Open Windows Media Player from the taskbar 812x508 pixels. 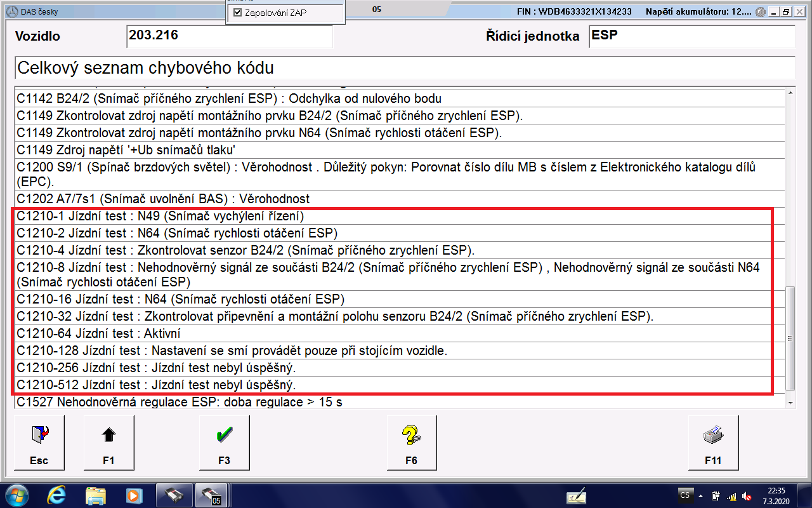point(133,495)
